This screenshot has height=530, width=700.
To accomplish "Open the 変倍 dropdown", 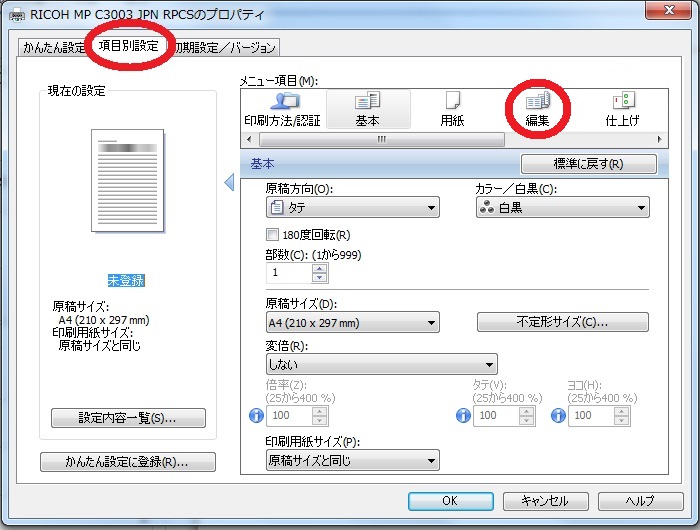I will [x=382, y=364].
